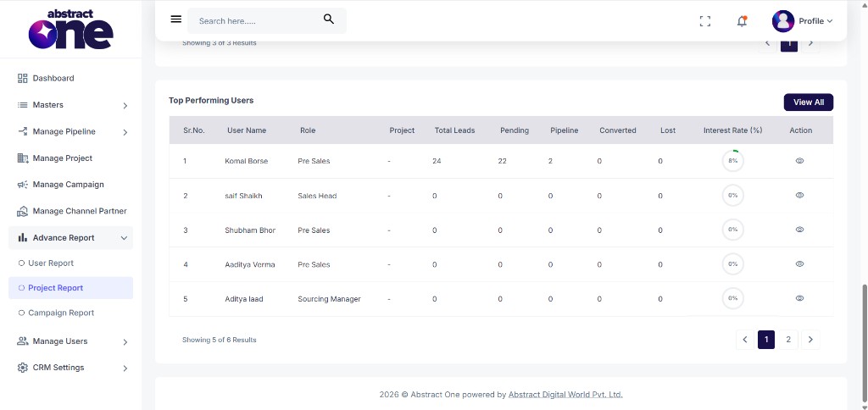Click Aditya laad 0% interest rate ring
868x410 pixels.
[733, 298]
